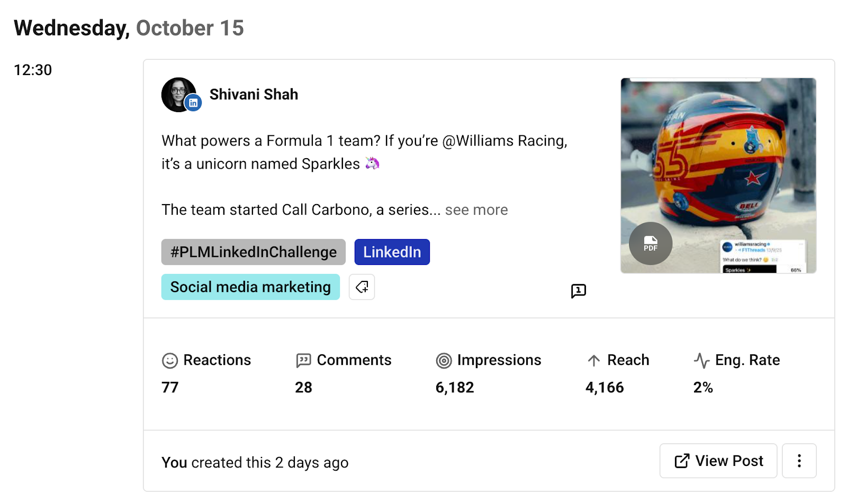Click the LinkedIn channel chip
This screenshot has height=504, width=847.
(392, 252)
